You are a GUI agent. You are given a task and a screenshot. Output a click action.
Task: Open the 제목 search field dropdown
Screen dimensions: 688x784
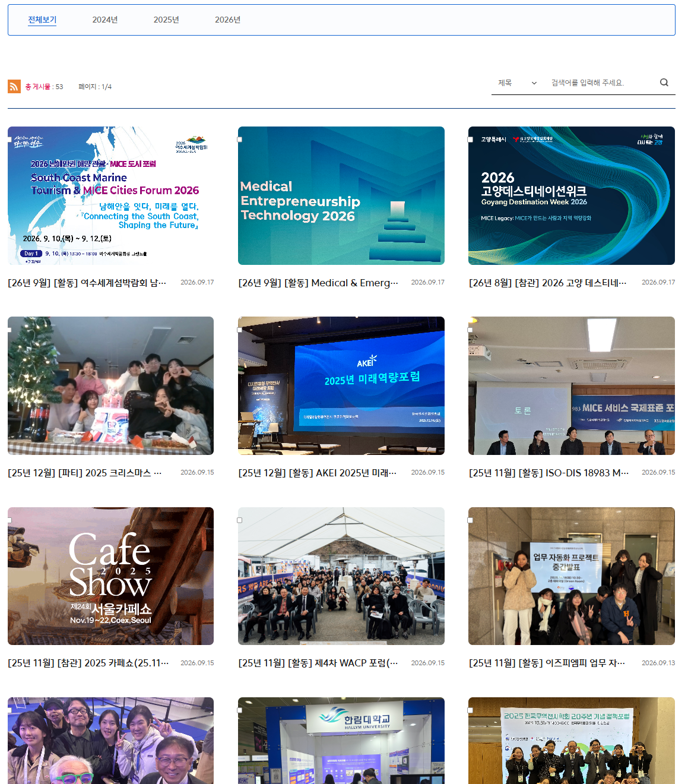click(x=517, y=83)
